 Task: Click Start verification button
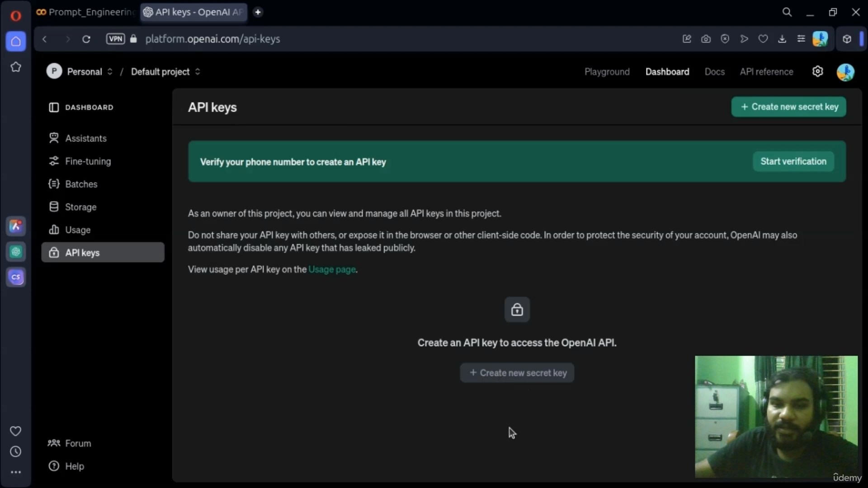click(793, 162)
